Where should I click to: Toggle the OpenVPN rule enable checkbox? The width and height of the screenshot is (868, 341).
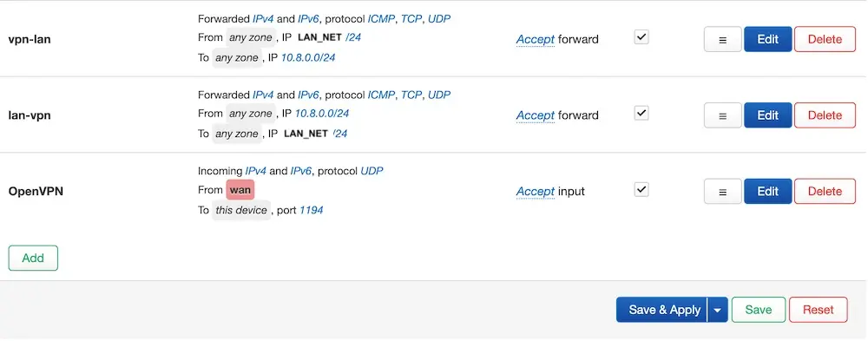coord(641,189)
